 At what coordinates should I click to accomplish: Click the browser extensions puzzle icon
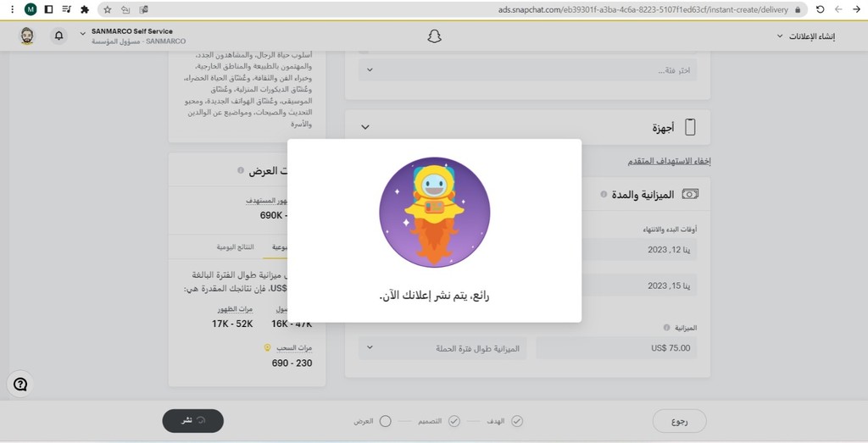pyautogui.click(x=85, y=9)
